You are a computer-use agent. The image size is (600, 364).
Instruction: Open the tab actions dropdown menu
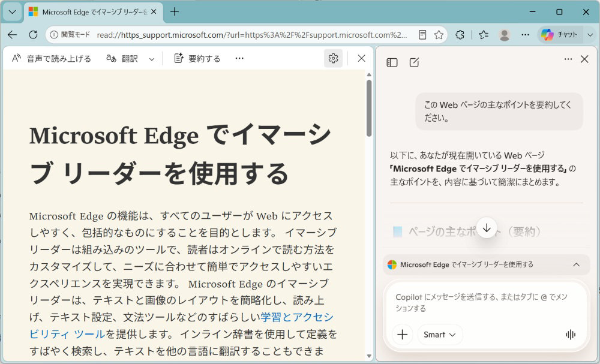tap(12, 12)
